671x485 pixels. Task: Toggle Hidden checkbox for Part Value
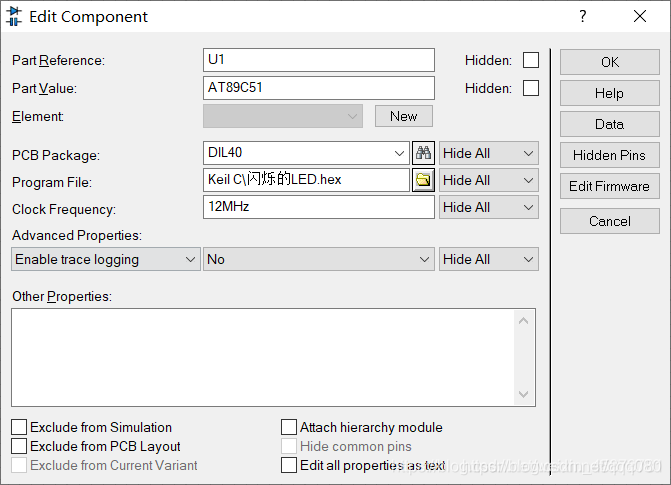(x=531, y=88)
